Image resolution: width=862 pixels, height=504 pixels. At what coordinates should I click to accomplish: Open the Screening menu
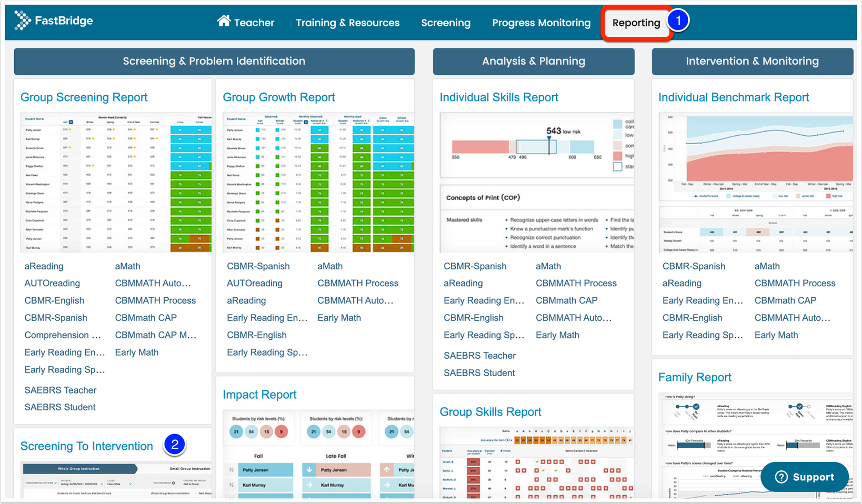[x=446, y=23]
